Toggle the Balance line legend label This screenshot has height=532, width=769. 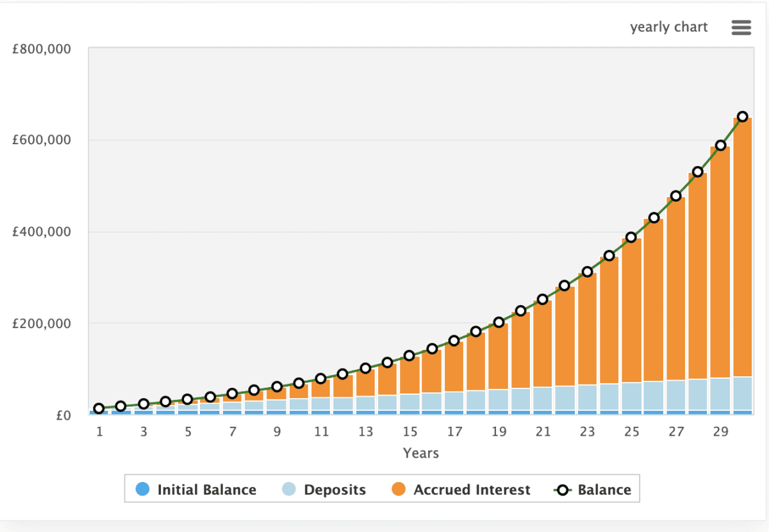pyautogui.click(x=604, y=490)
